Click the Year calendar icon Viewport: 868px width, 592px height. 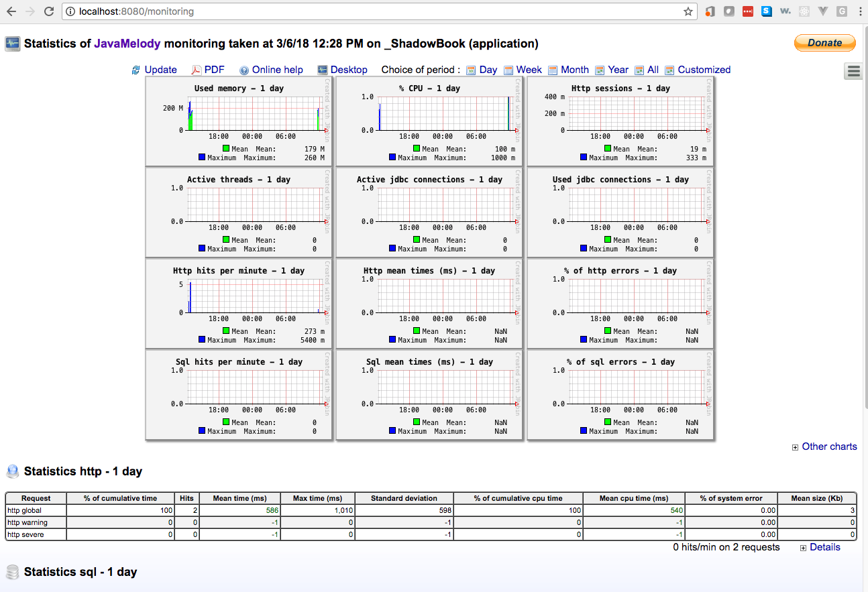[600, 70]
